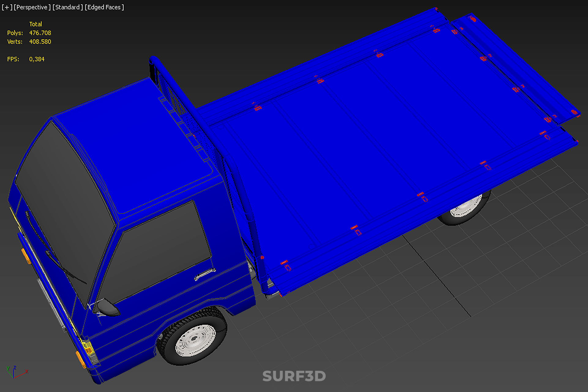Click the SURF3D watermark text

tap(294, 376)
